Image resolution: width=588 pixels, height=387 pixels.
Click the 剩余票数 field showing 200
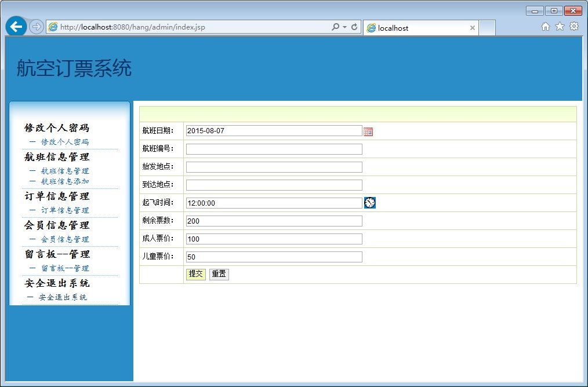[274, 221]
